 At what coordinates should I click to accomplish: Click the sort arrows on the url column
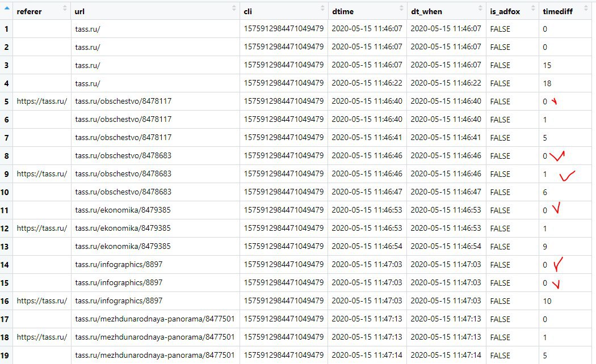(234, 8)
